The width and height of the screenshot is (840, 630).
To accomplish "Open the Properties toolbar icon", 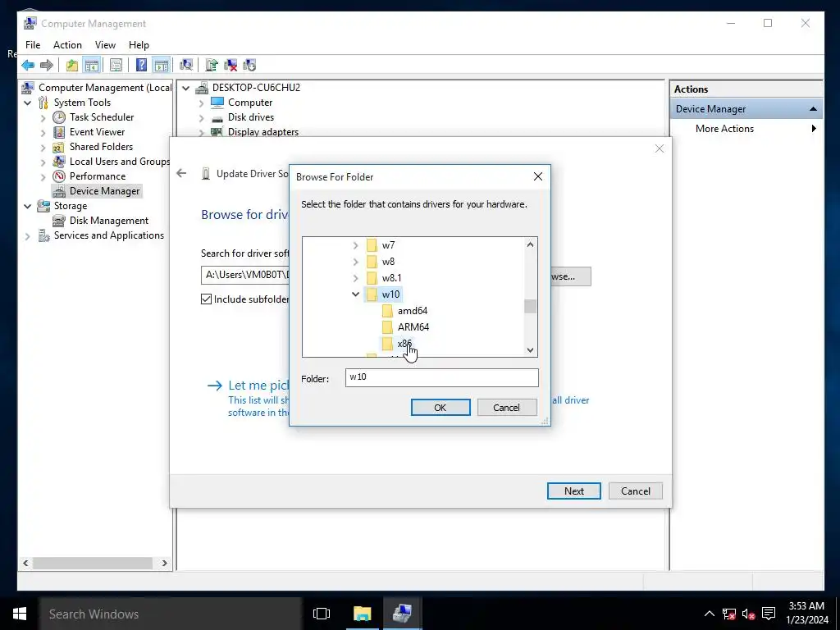I will pos(116,66).
